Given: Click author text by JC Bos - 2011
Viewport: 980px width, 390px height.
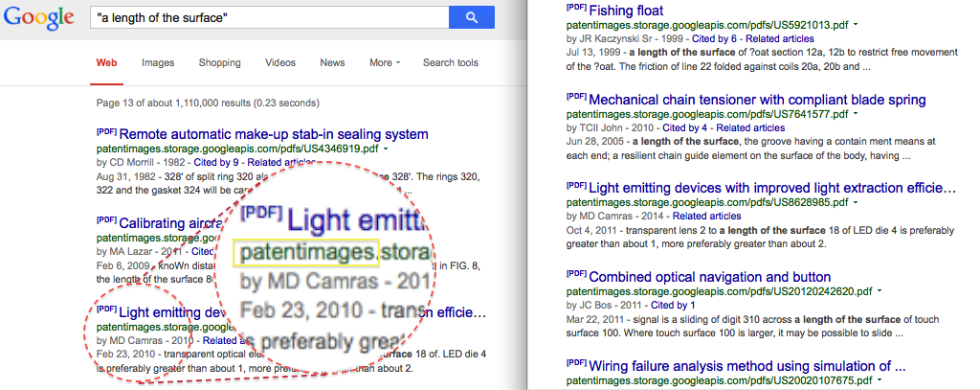Looking at the screenshot, I should (x=604, y=305).
